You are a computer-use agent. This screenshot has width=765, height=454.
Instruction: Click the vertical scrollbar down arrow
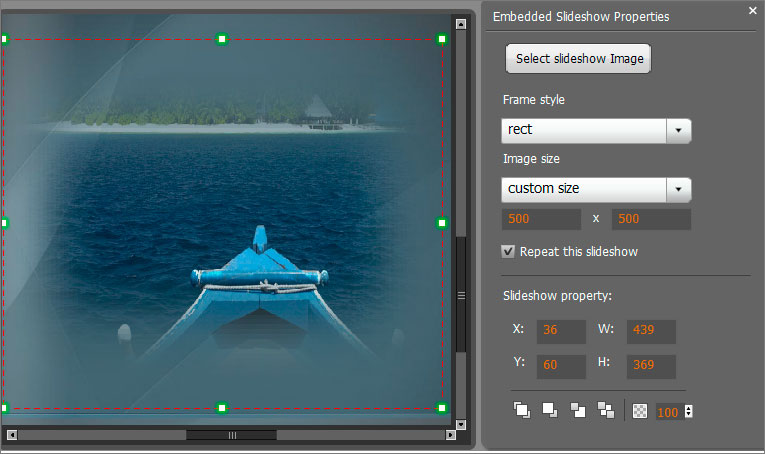click(461, 424)
